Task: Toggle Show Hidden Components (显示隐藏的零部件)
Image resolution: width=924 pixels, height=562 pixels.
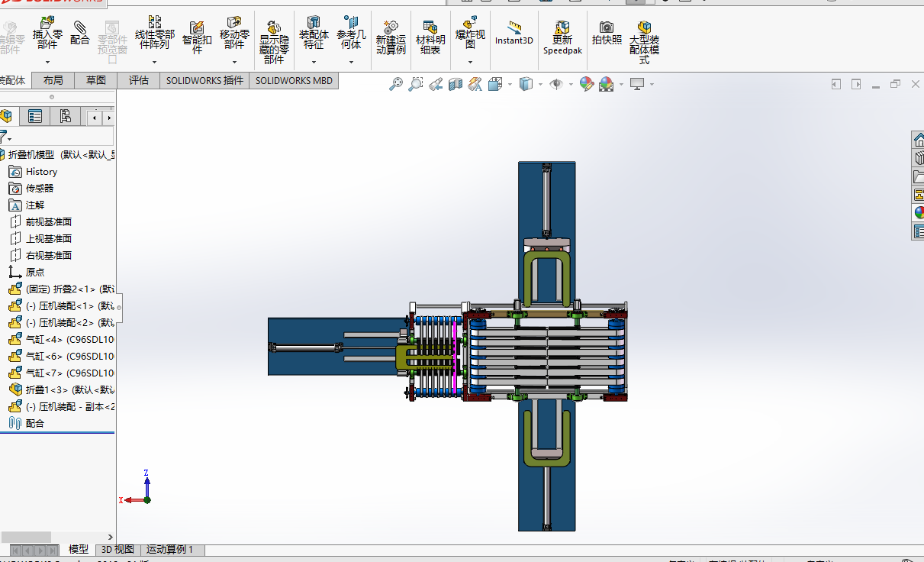Action: (x=274, y=41)
